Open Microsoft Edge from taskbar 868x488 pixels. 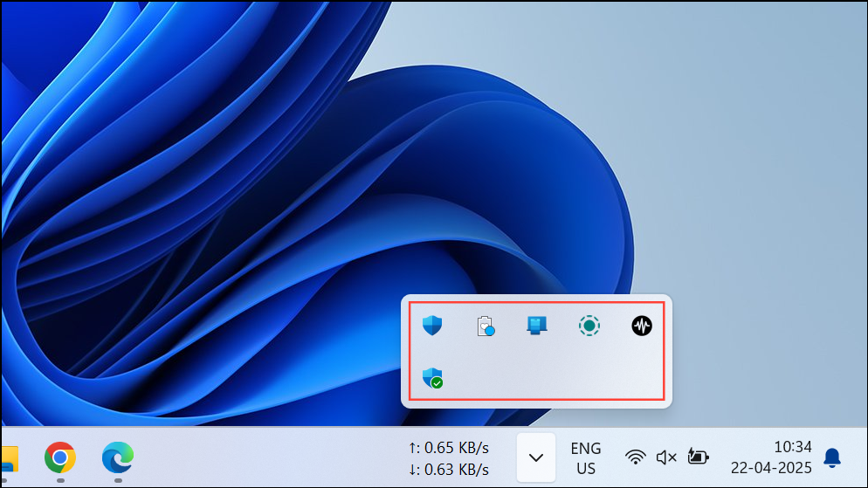pyautogui.click(x=118, y=457)
